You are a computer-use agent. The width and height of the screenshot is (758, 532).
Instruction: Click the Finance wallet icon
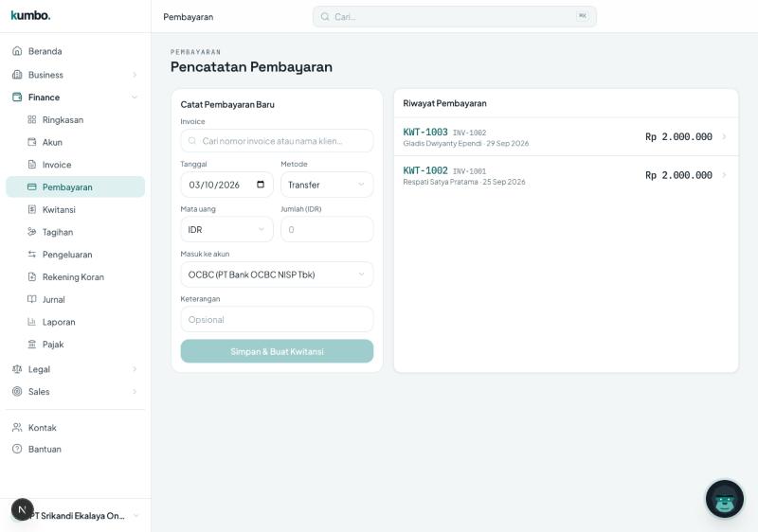tap(17, 98)
